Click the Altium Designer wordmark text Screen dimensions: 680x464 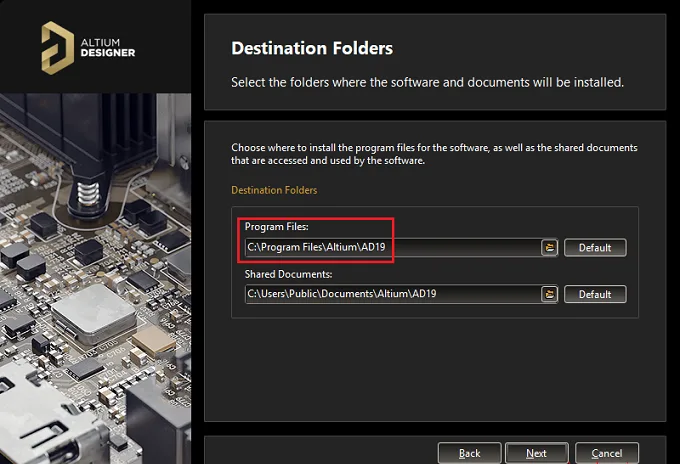click(108, 48)
